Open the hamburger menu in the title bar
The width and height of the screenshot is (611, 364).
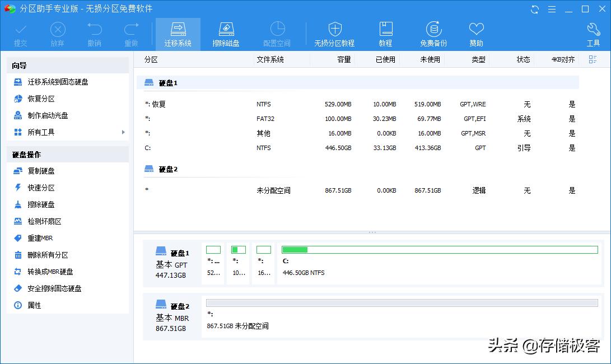pos(552,9)
